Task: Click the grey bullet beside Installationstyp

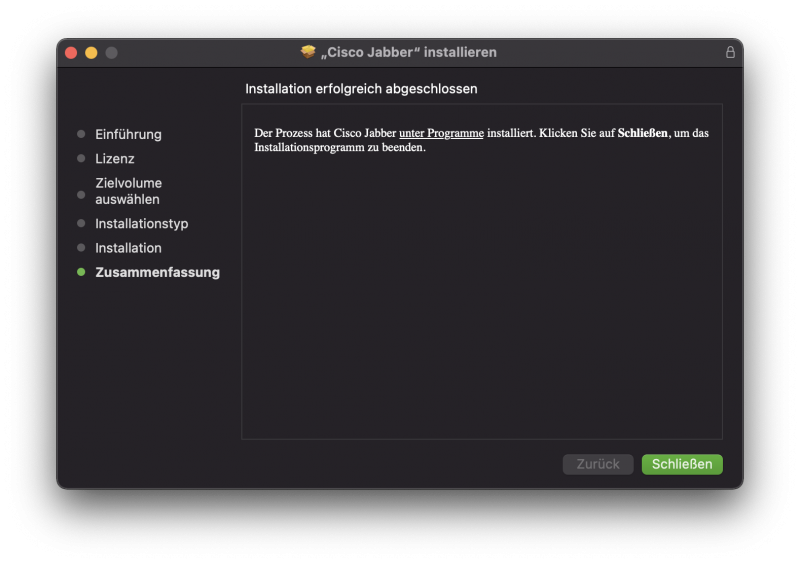Action: point(81,223)
